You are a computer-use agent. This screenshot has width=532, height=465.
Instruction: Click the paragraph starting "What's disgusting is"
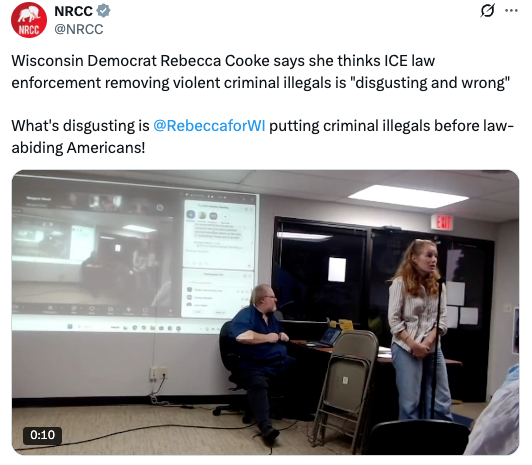(263, 137)
